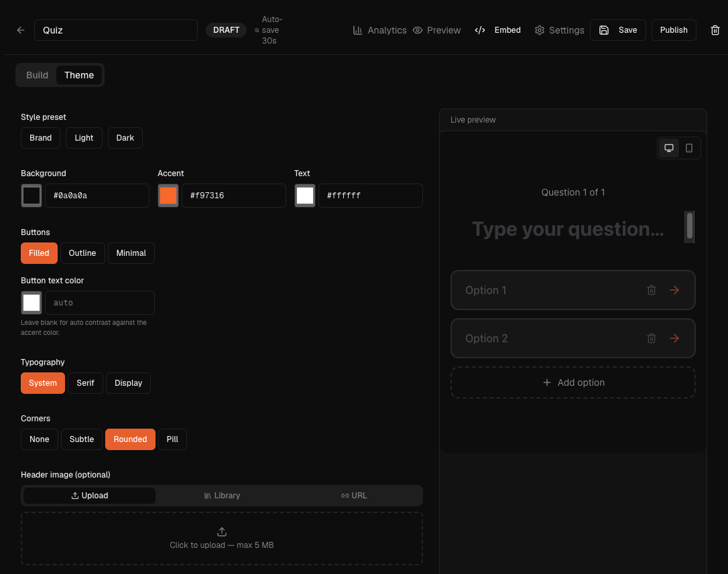The image size is (728, 574).
Task: Delete Option 2 with trash icon
Action: (x=652, y=338)
